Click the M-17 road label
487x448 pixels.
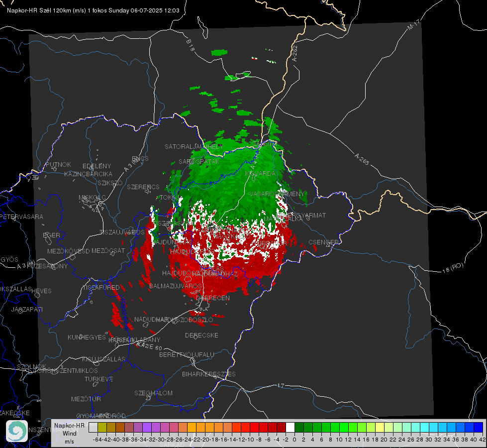414,25
